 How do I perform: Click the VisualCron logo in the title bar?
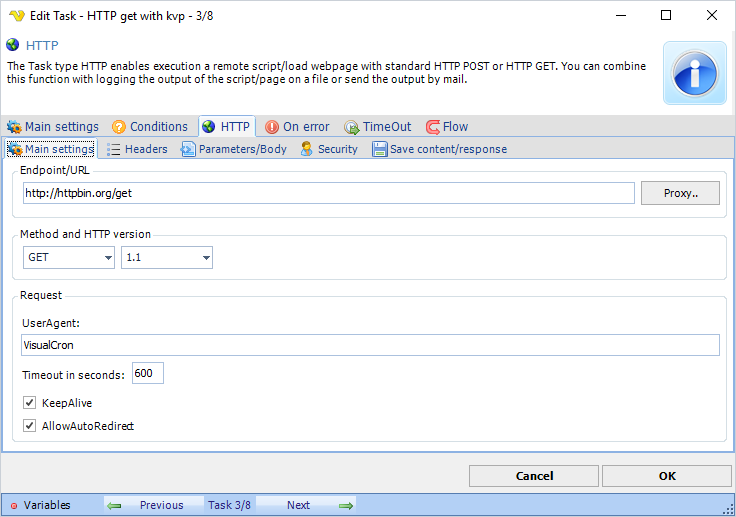click(x=16, y=15)
